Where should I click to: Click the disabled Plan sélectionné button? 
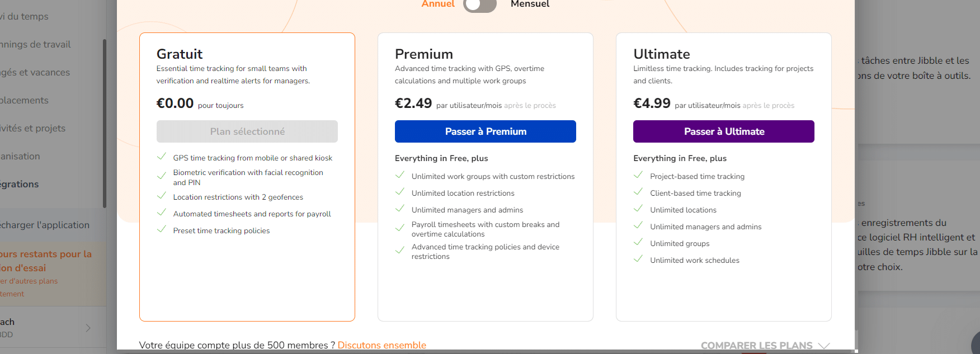point(247,131)
